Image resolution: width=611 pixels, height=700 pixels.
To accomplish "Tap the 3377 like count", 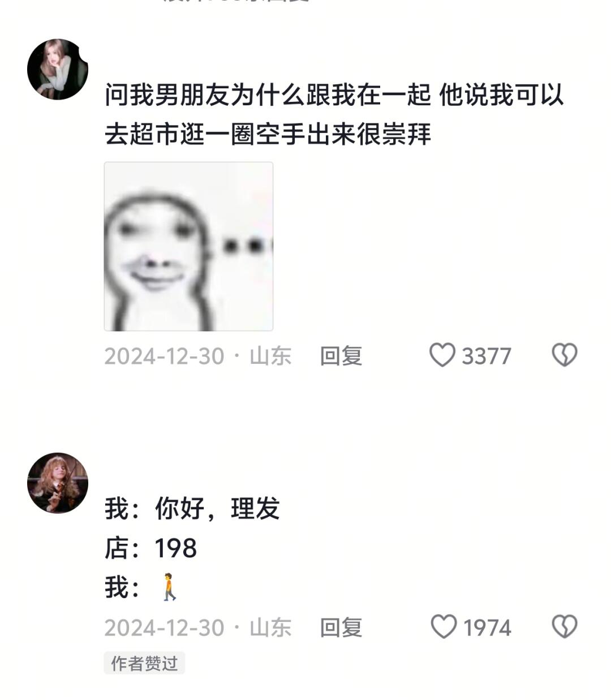I will pos(487,356).
